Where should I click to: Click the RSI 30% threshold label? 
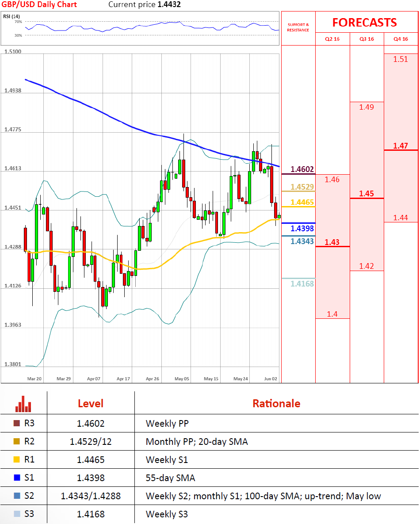[x=18, y=35]
